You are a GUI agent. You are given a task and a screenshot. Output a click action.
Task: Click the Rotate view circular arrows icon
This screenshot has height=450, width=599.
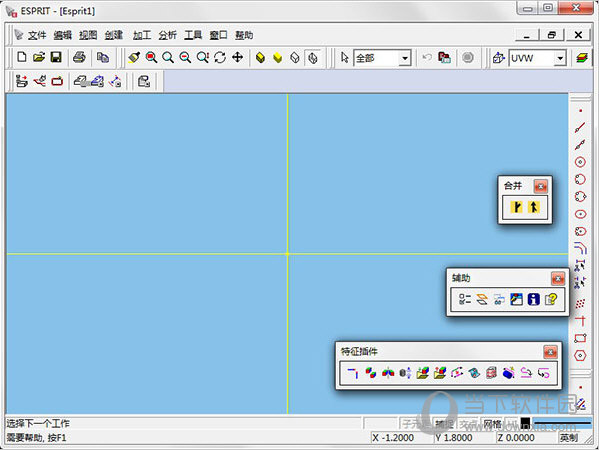point(220,57)
